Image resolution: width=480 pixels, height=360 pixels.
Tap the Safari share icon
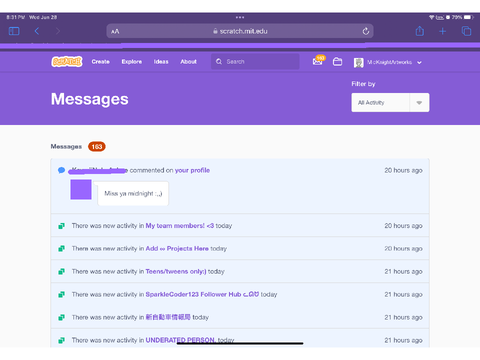click(420, 31)
